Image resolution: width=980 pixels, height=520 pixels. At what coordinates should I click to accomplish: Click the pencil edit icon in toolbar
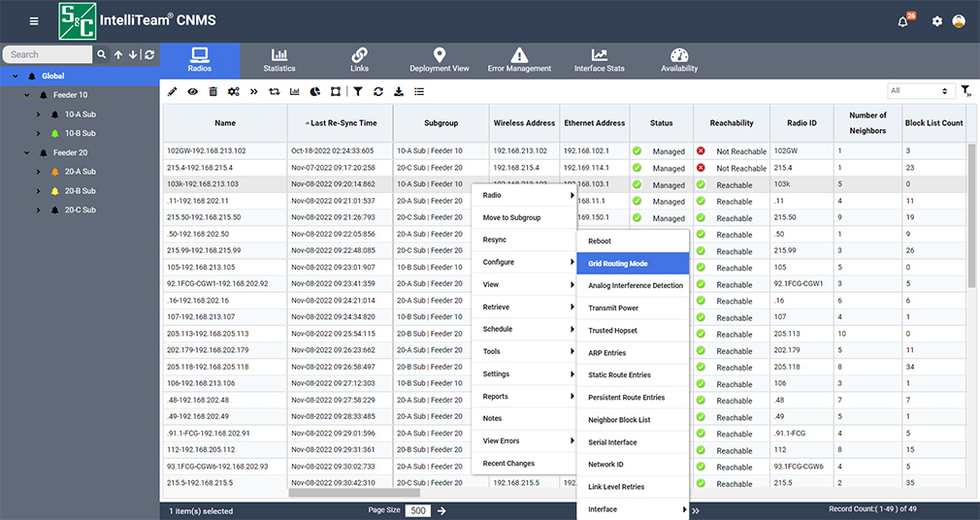point(173,91)
